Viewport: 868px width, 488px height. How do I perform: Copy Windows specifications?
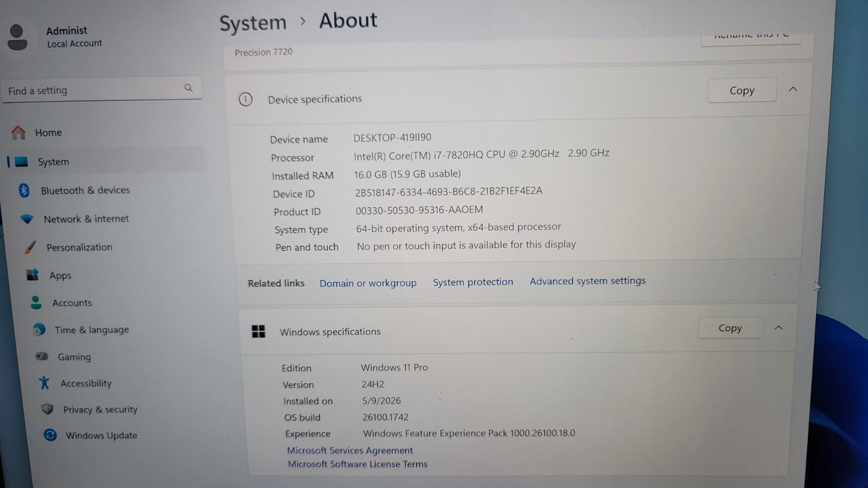click(730, 328)
